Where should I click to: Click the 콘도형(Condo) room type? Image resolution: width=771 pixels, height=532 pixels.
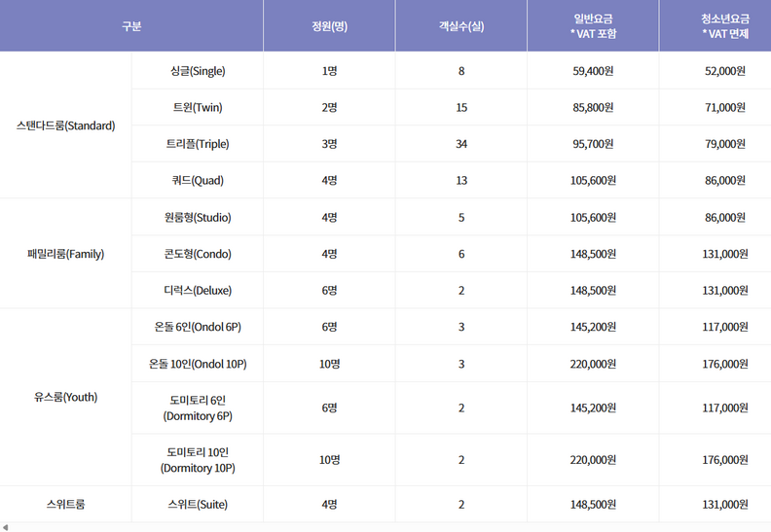click(x=198, y=254)
